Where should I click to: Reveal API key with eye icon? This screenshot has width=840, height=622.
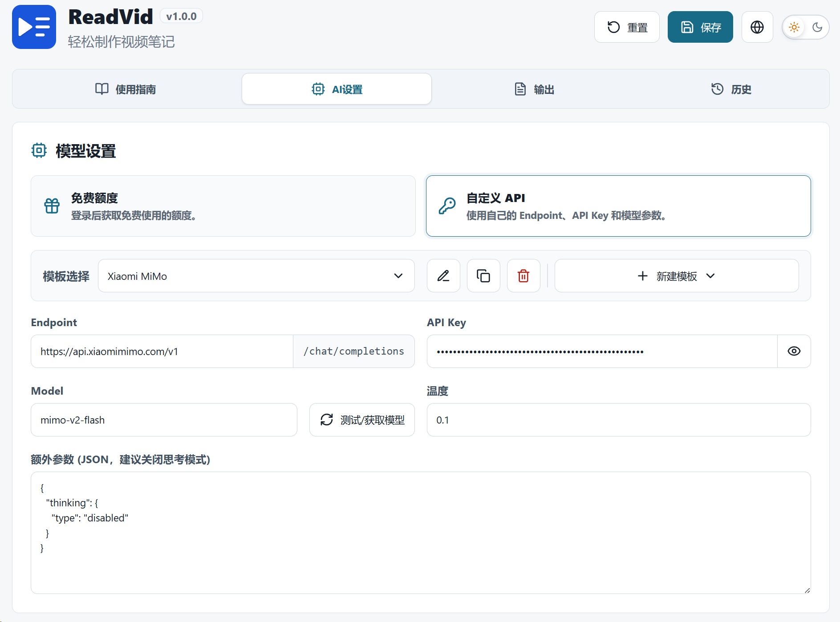pyautogui.click(x=794, y=351)
